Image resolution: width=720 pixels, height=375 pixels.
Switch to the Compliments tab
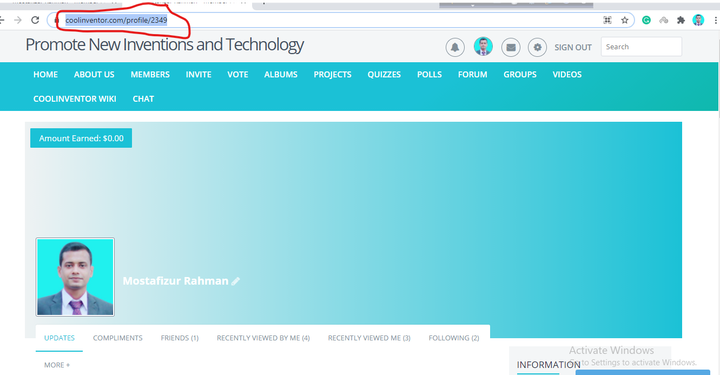[x=118, y=338]
